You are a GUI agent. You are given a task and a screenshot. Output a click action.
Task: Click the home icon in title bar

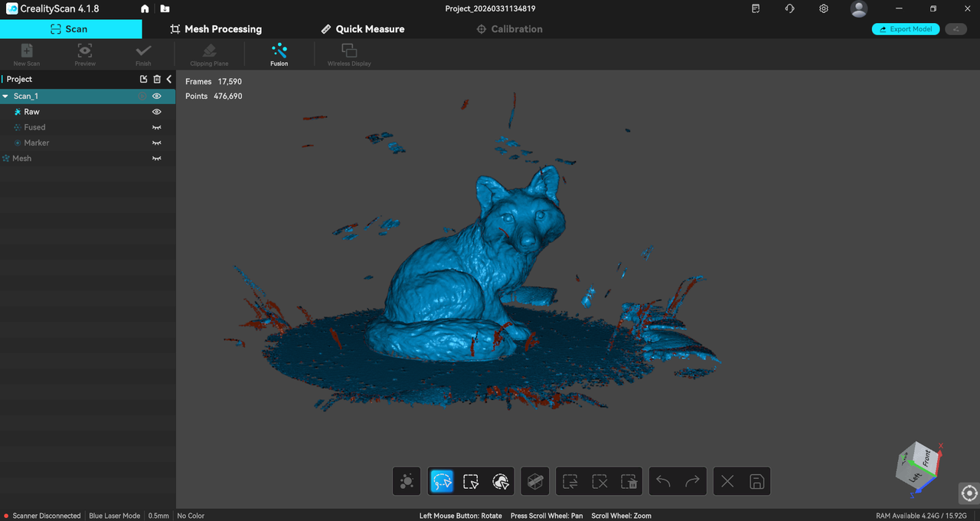145,8
